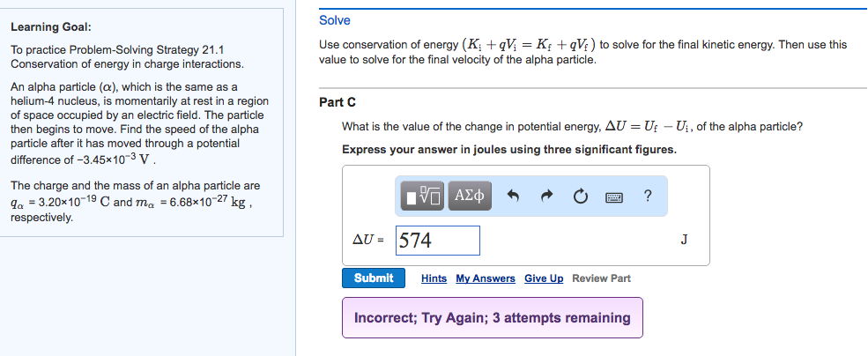Open the Hints link
Viewport: 868px width, 356px height.
[x=434, y=278]
